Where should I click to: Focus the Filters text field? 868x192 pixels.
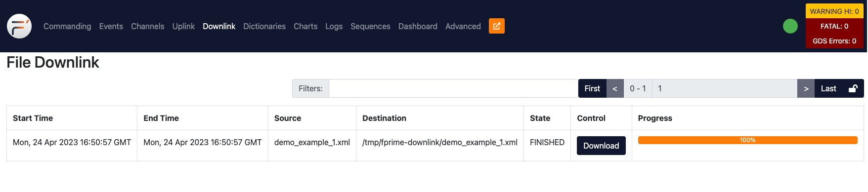(x=453, y=89)
